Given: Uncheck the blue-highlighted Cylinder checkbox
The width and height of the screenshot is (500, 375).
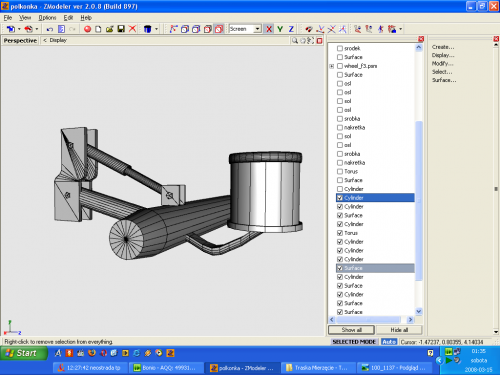Looking at the screenshot, I should pos(340,198).
